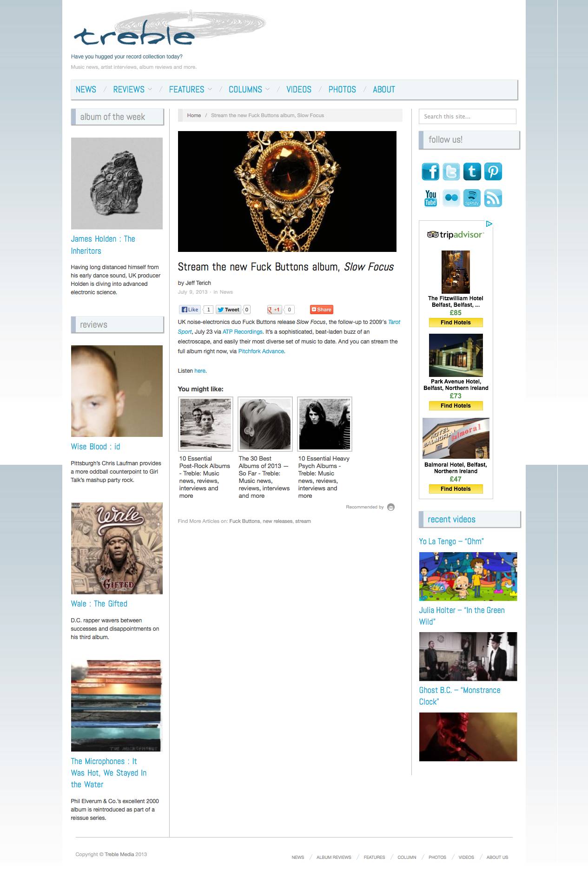The width and height of the screenshot is (588, 884).
Task: Like the article with the Facebook Like button
Action: [x=190, y=310]
